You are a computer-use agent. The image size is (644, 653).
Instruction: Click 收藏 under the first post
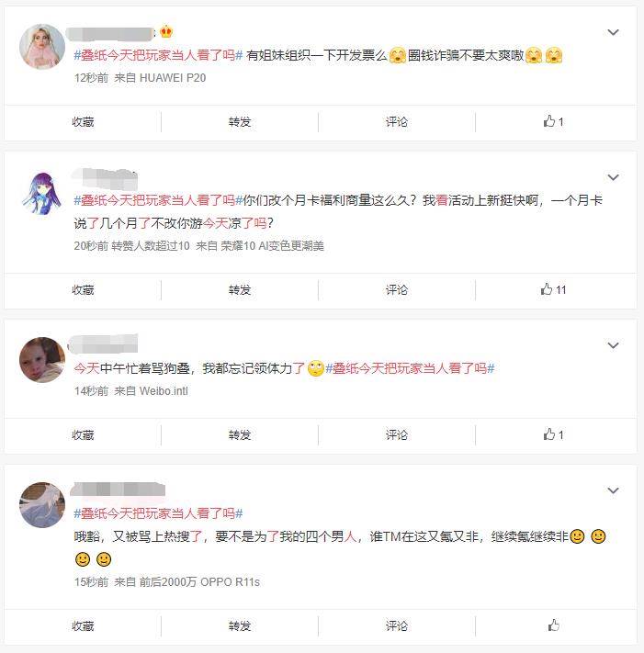coord(83,122)
